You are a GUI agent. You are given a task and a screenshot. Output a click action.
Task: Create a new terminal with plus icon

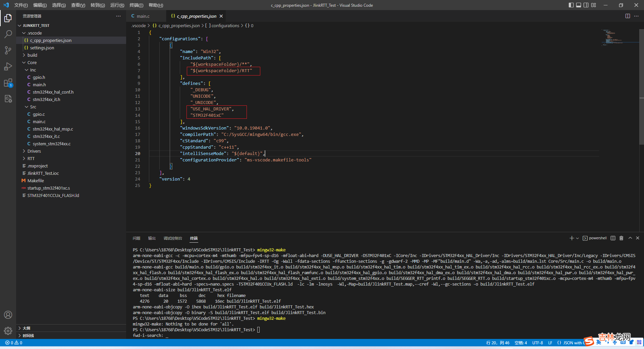(x=572, y=238)
